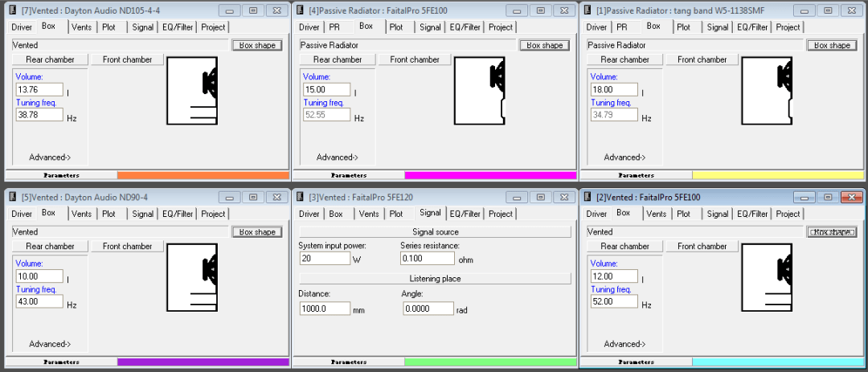
Task: Click the orange color bar in ND105-4-4 window
Action: click(x=203, y=174)
